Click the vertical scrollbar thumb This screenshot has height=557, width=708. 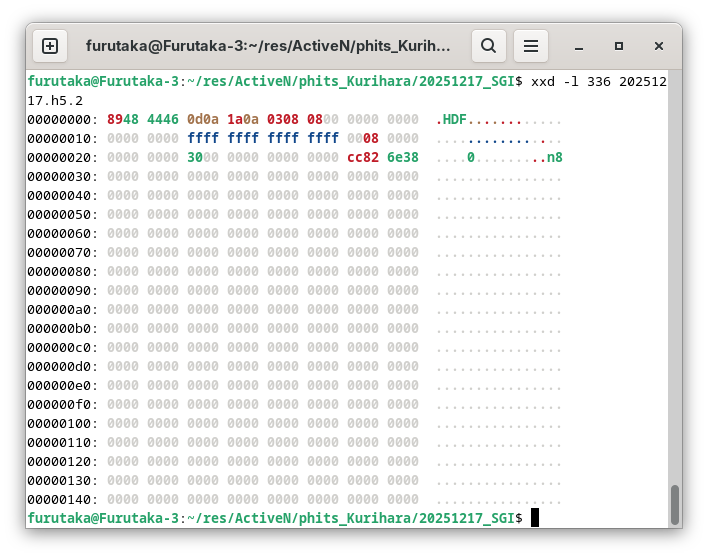click(675, 503)
